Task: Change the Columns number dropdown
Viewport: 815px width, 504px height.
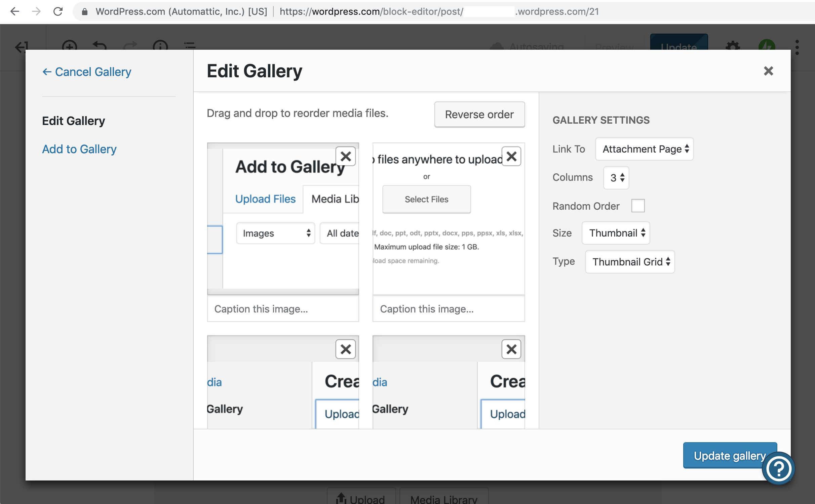Action: 616,177
